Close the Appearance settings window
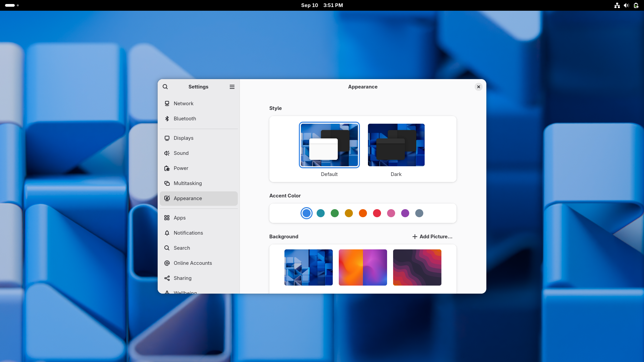This screenshot has height=362, width=644. [x=479, y=87]
